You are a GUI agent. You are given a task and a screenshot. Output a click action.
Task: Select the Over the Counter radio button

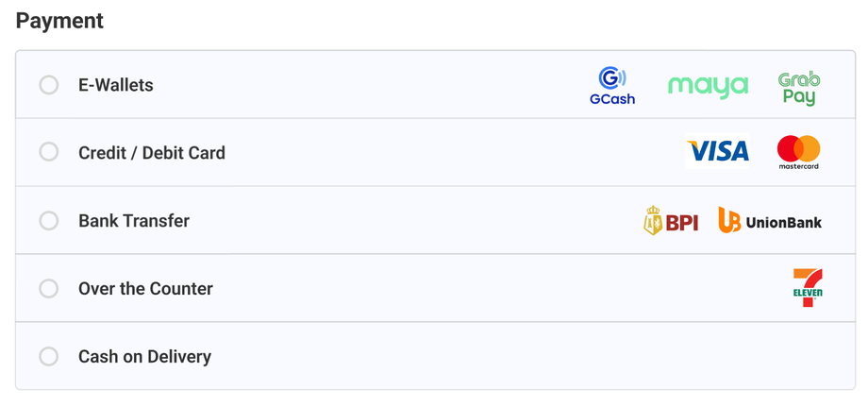(x=49, y=289)
